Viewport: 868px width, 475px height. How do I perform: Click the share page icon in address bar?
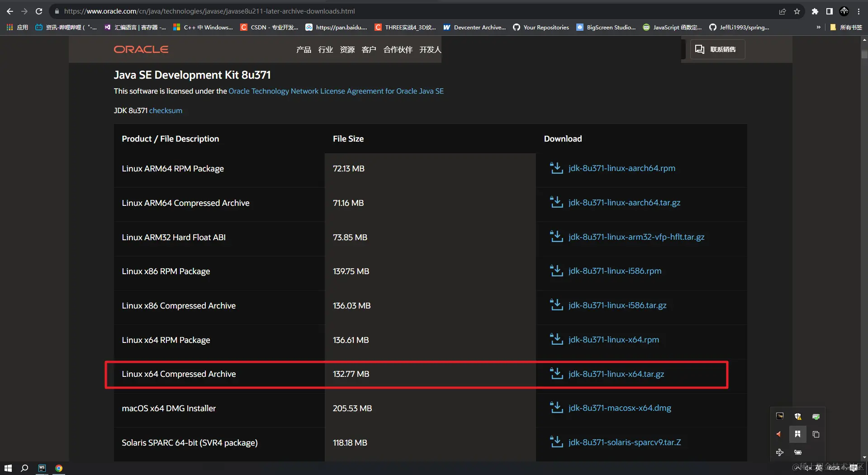click(x=783, y=11)
